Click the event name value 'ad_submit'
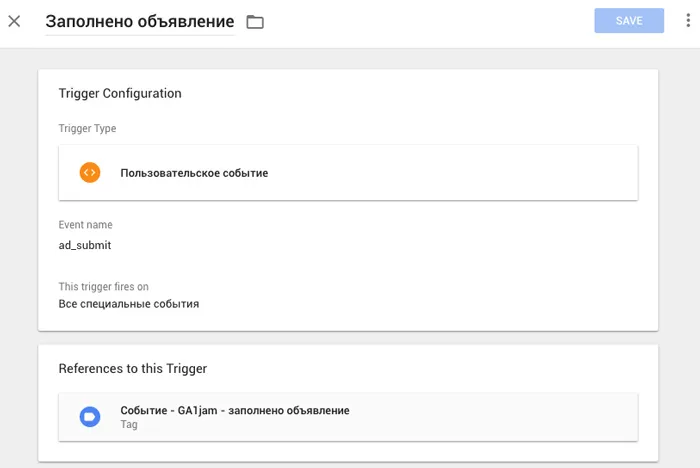 click(x=85, y=245)
